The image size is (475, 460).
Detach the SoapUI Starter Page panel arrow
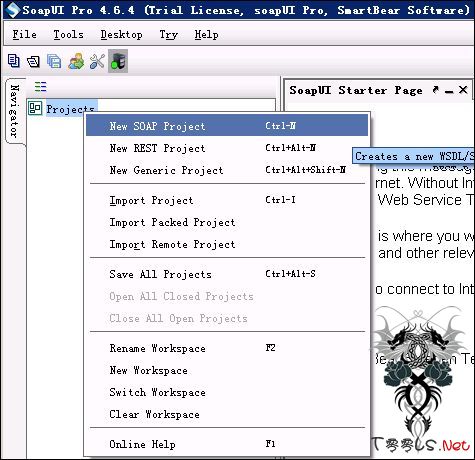tap(435, 90)
